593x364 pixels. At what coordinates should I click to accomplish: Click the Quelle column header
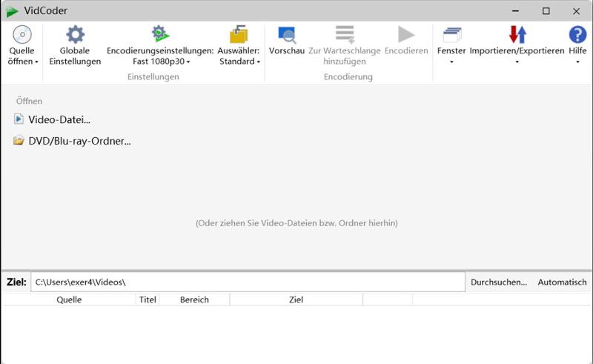[x=69, y=300]
